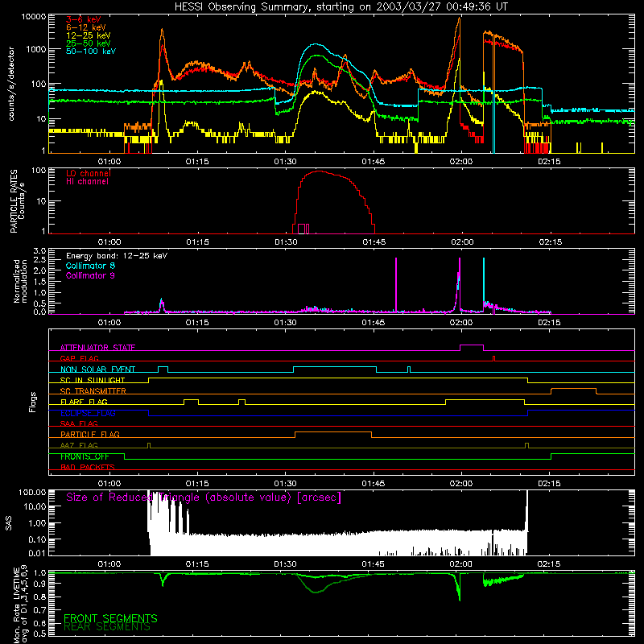Click the ATTENUATOR_STATE flag label
Image resolution: width=644 pixels, height=644 pixels.
97,348
